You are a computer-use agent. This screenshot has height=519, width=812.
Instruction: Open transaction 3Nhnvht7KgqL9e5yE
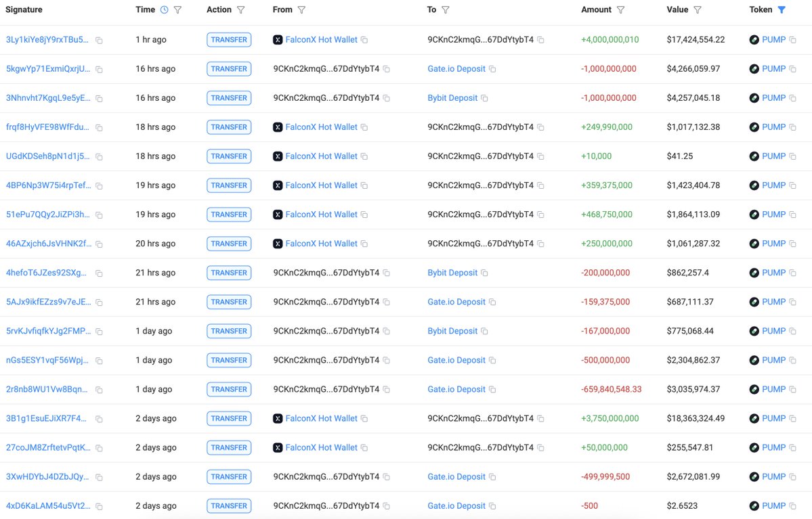(48, 98)
